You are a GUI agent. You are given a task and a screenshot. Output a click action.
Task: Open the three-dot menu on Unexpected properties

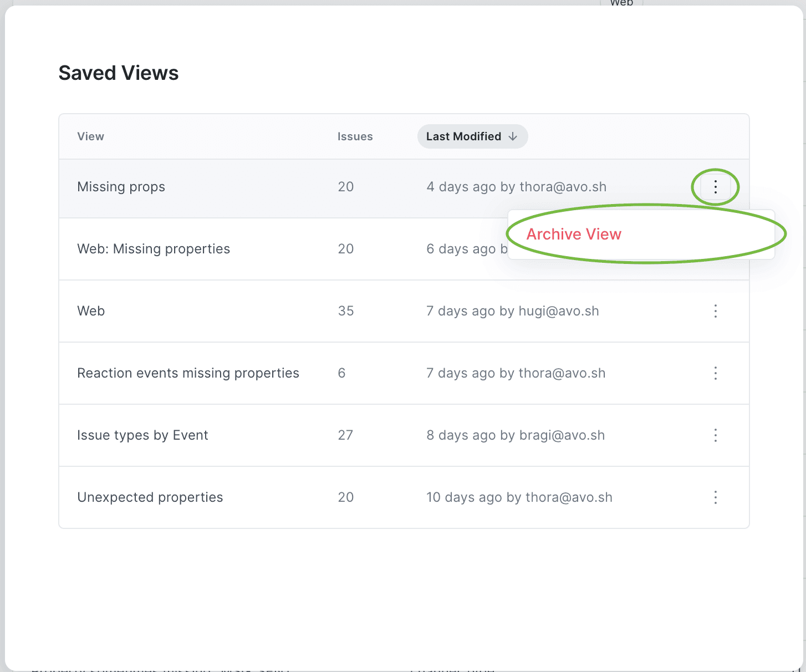(716, 497)
